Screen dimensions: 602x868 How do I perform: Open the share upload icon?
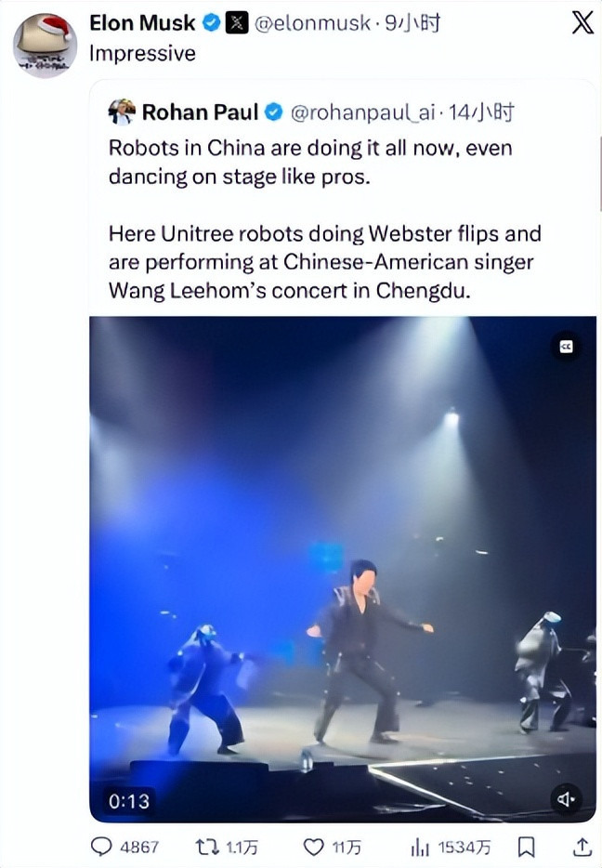582,846
